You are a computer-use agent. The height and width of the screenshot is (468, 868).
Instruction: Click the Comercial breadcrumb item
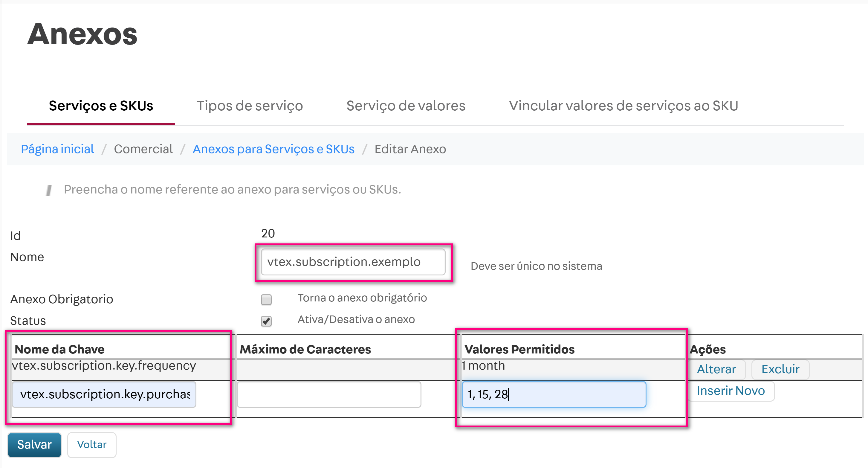click(x=143, y=149)
